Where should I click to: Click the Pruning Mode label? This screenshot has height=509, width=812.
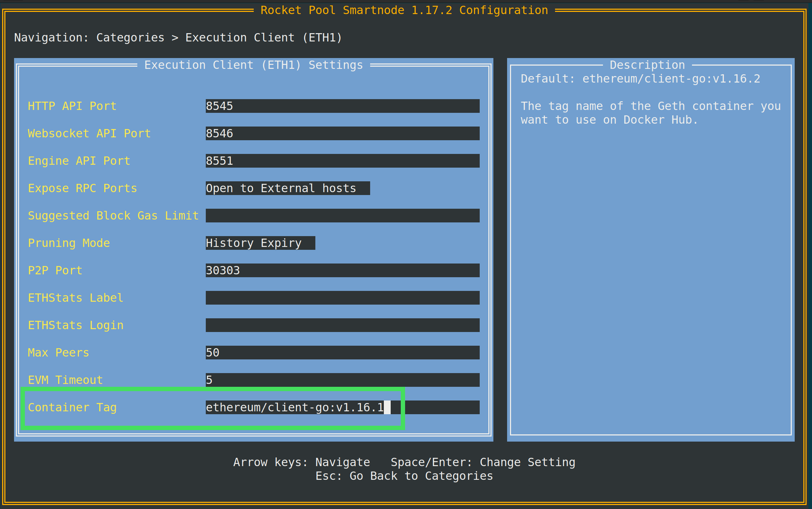(68, 243)
